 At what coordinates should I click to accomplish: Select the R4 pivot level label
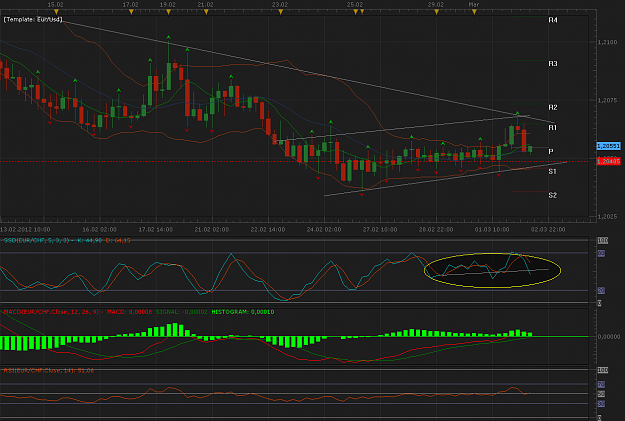[552, 20]
